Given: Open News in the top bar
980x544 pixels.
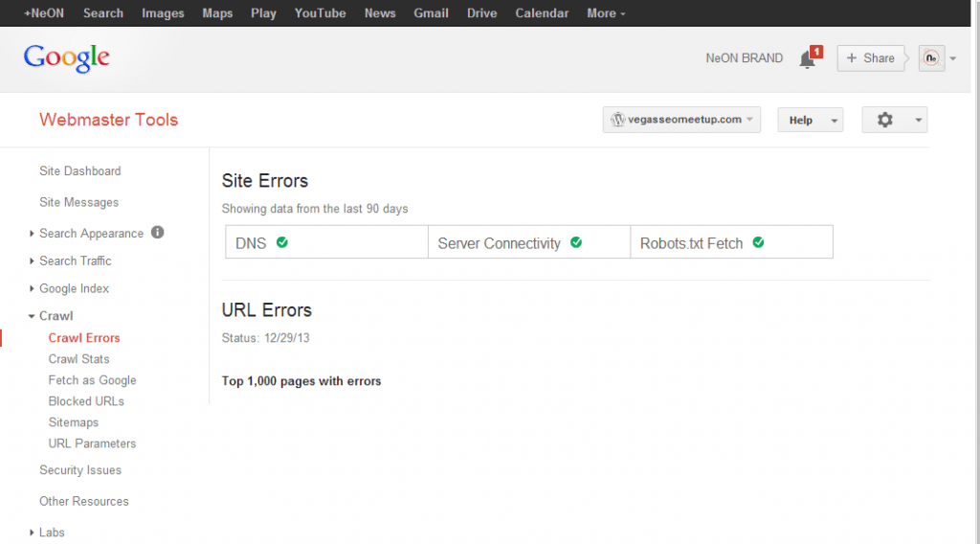Looking at the screenshot, I should [x=380, y=13].
